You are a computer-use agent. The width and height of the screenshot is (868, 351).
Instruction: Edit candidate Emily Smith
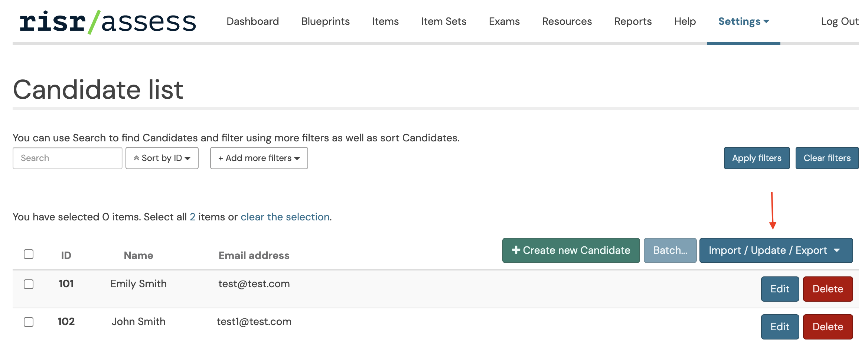click(780, 289)
